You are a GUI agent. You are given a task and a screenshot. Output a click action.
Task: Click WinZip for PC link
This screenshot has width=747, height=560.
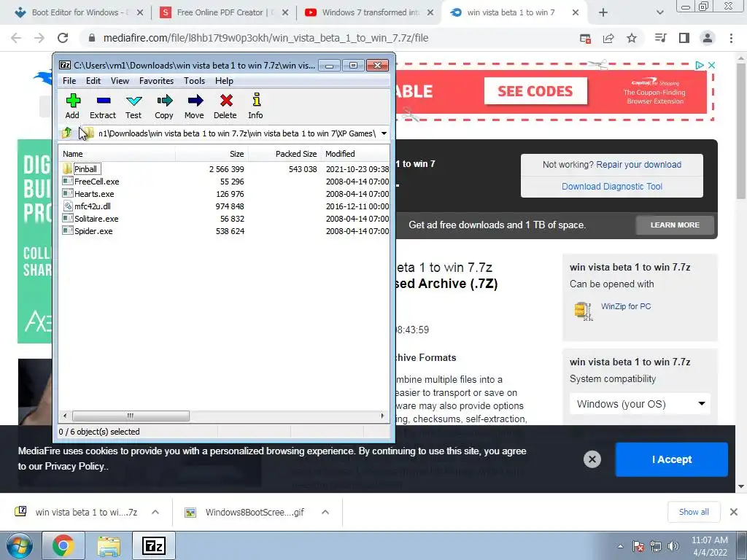pos(625,306)
